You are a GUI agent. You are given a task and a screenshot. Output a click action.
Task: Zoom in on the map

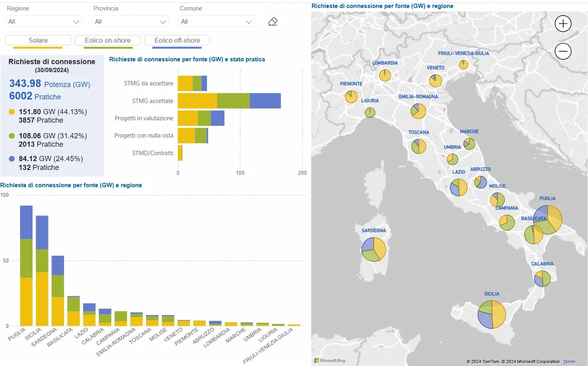point(563,24)
